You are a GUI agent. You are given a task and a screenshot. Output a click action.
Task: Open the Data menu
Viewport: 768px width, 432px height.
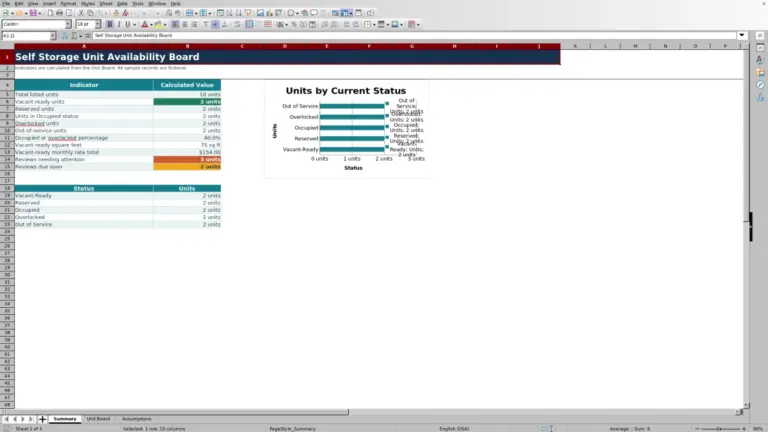[122, 3]
